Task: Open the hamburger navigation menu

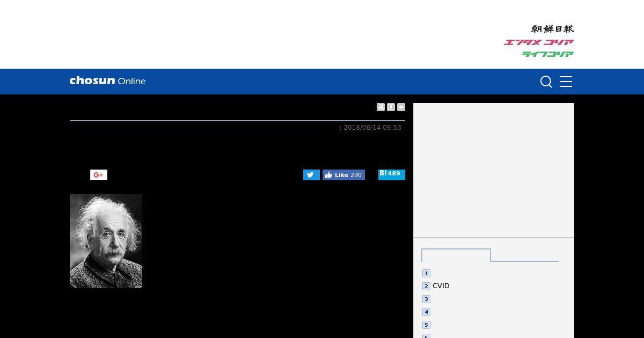Action: pos(566,82)
